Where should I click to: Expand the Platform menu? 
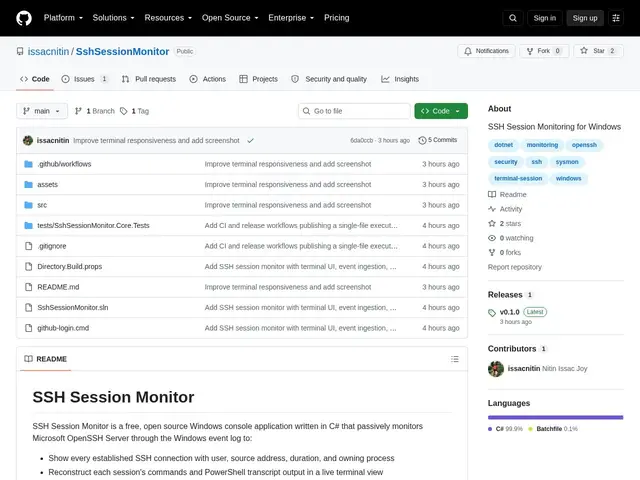[63, 18]
